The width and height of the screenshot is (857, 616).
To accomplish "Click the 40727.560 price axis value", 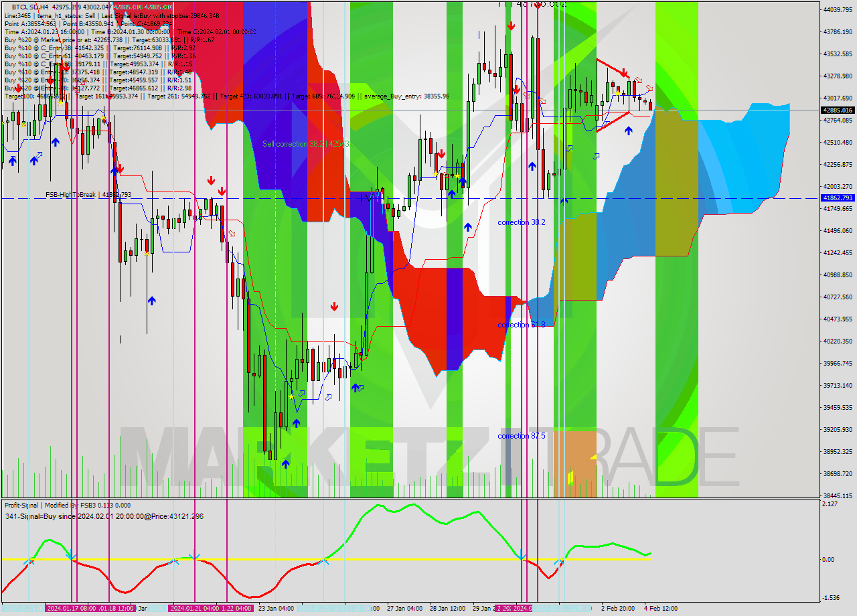I will coord(838,297).
